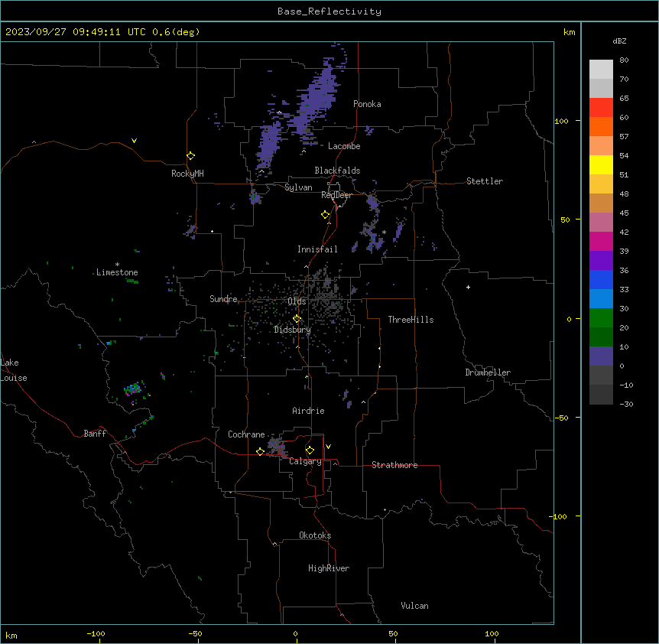The height and width of the screenshot is (644, 659).
Task: Click the Base_Reflectivity title text
Action: [x=329, y=11]
